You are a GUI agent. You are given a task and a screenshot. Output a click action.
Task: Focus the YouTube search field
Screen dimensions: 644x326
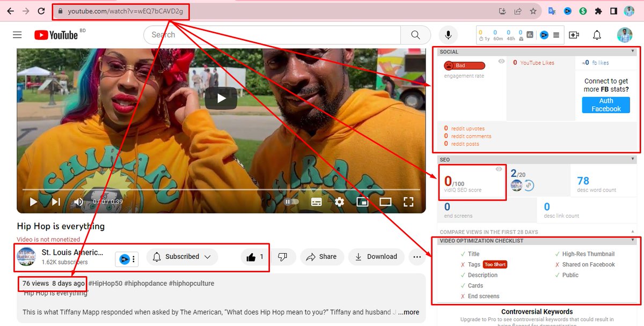tap(272, 35)
